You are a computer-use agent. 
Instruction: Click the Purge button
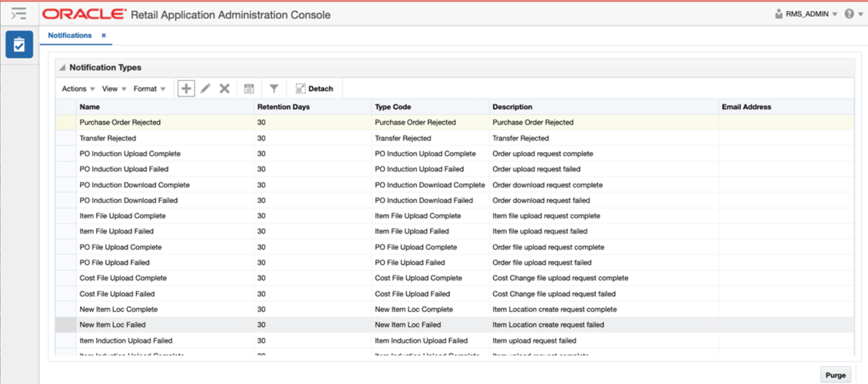835,375
